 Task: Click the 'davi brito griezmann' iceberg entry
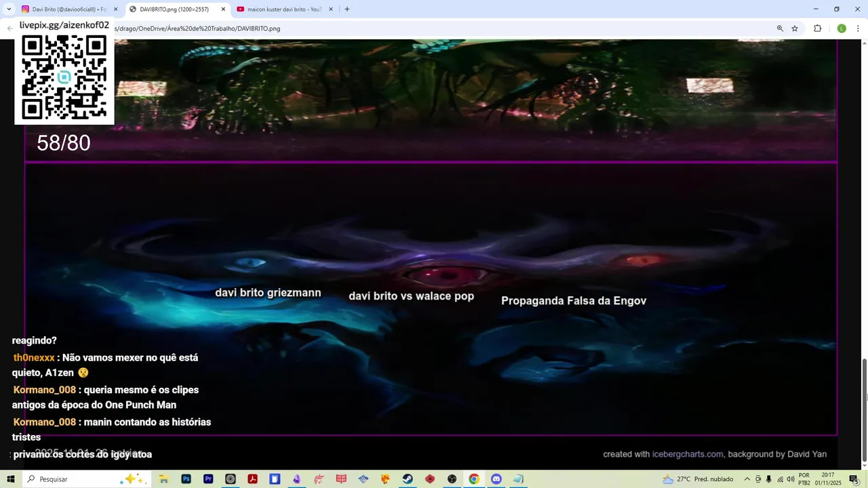point(268,293)
